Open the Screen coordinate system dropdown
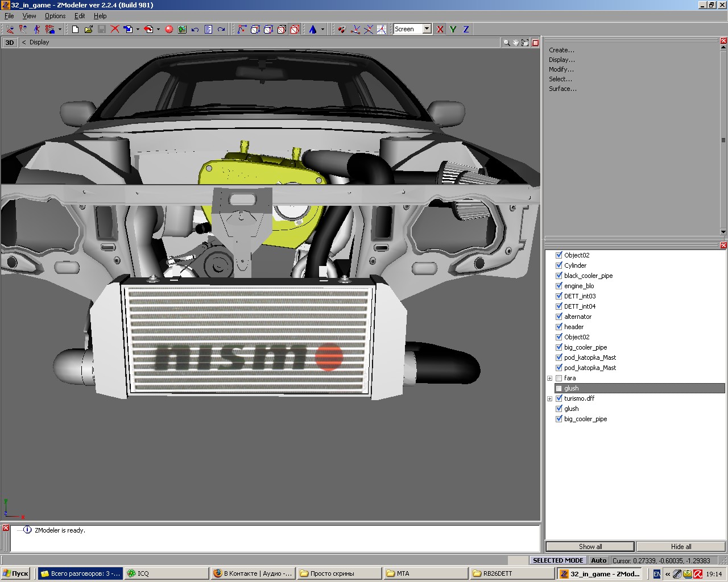Image resolution: width=728 pixels, height=582 pixels. pyautogui.click(x=427, y=29)
